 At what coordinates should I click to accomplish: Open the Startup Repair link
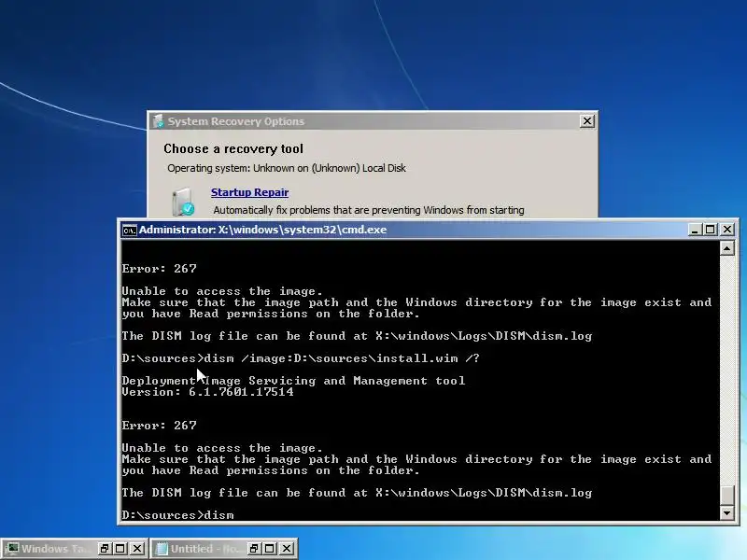point(249,192)
